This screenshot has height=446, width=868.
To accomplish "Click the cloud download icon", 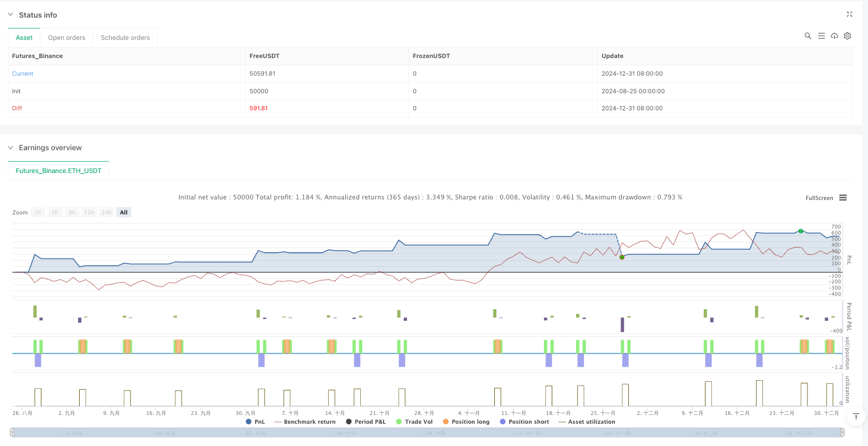I will (x=834, y=36).
